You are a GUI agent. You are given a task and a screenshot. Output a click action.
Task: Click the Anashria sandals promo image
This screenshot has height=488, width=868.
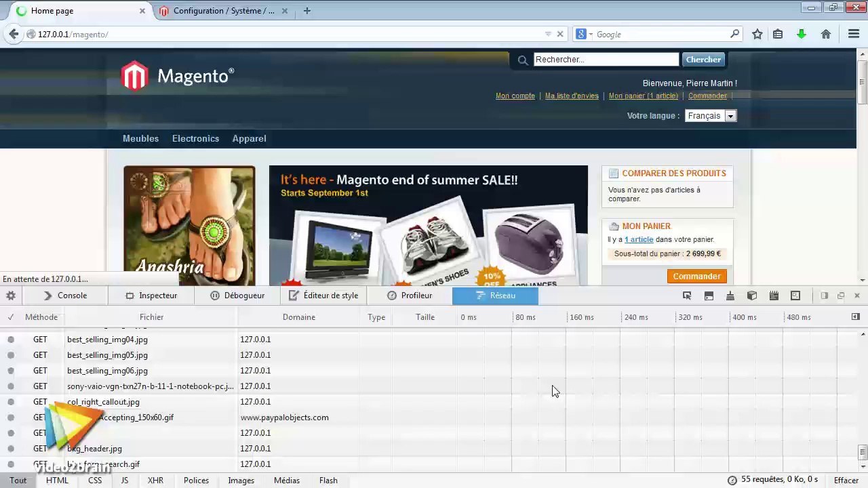tap(189, 226)
